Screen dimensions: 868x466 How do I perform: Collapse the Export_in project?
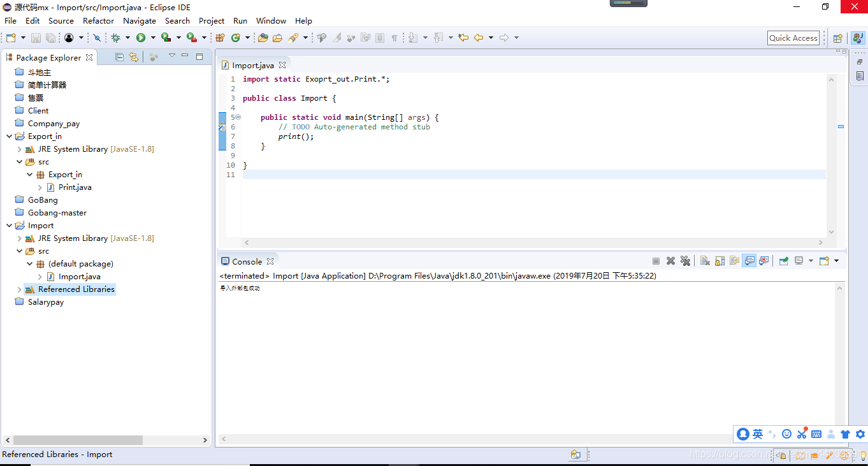point(9,136)
